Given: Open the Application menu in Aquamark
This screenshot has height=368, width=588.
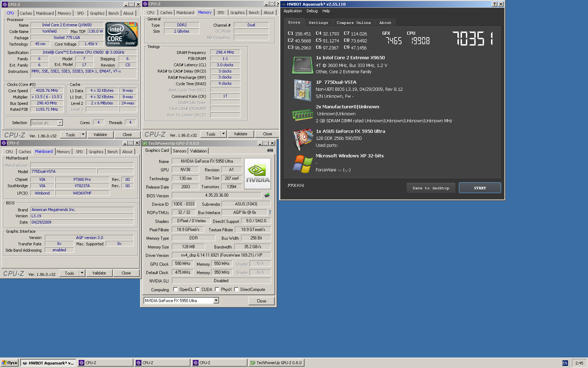Looking at the screenshot, I should click(293, 11).
